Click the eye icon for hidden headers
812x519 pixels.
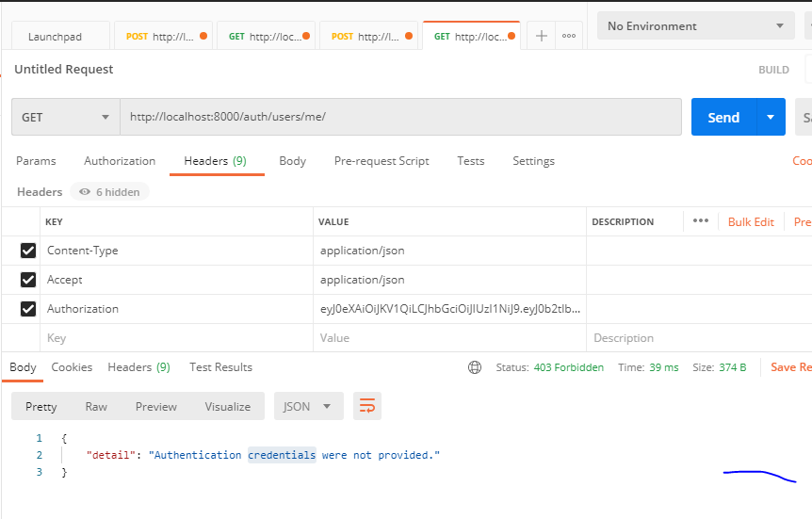click(x=85, y=191)
